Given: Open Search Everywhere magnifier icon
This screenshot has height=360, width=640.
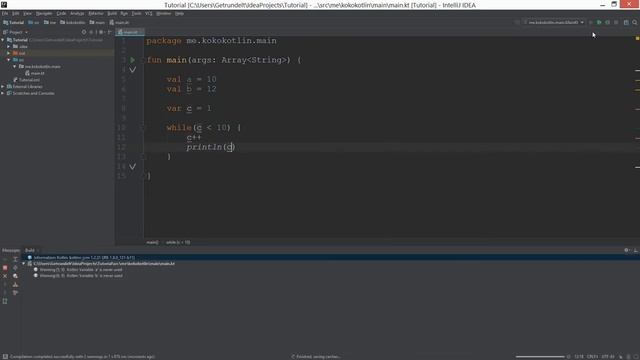Looking at the screenshot, I should (x=635, y=22).
